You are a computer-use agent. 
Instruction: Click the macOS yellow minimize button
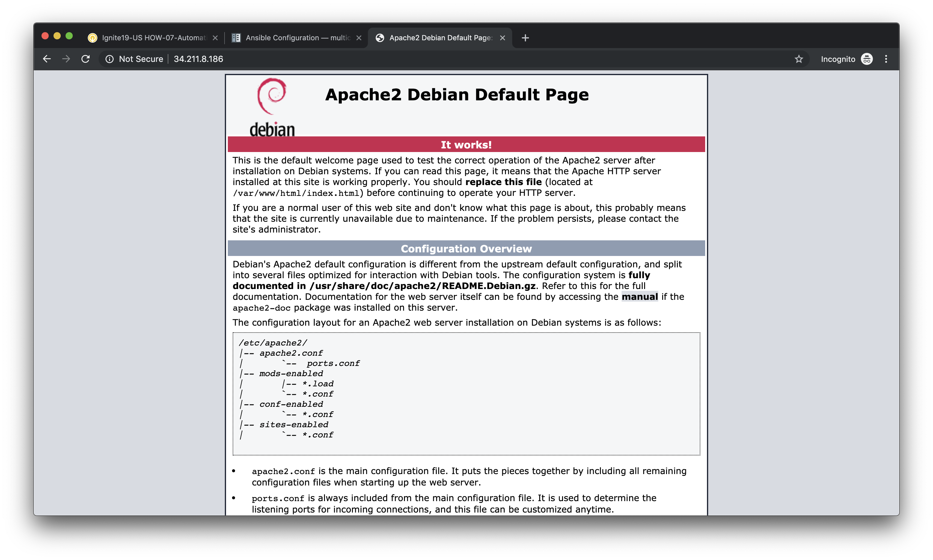pyautogui.click(x=57, y=36)
